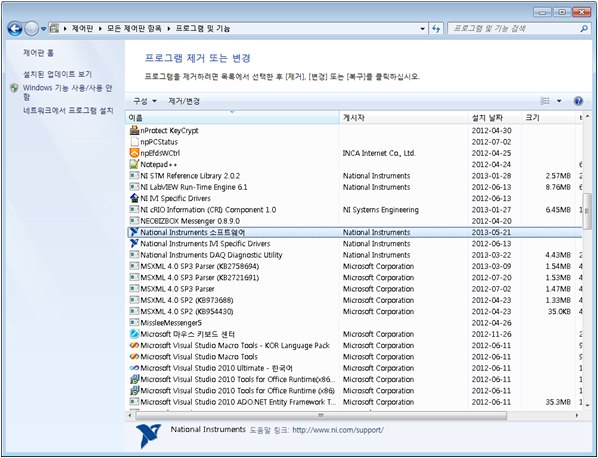Image resolution: width=598 pixels, height=458 pixels.
Task: Click Visual Studio 2010 Ultimate infinity icon
Action: (134, 368)
